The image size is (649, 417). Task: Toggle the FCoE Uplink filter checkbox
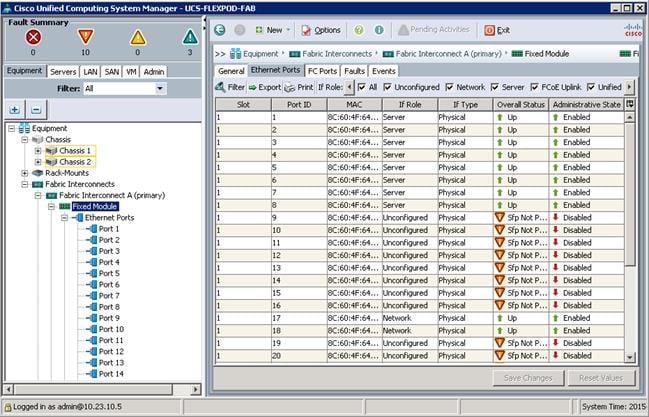pos(534,87)
